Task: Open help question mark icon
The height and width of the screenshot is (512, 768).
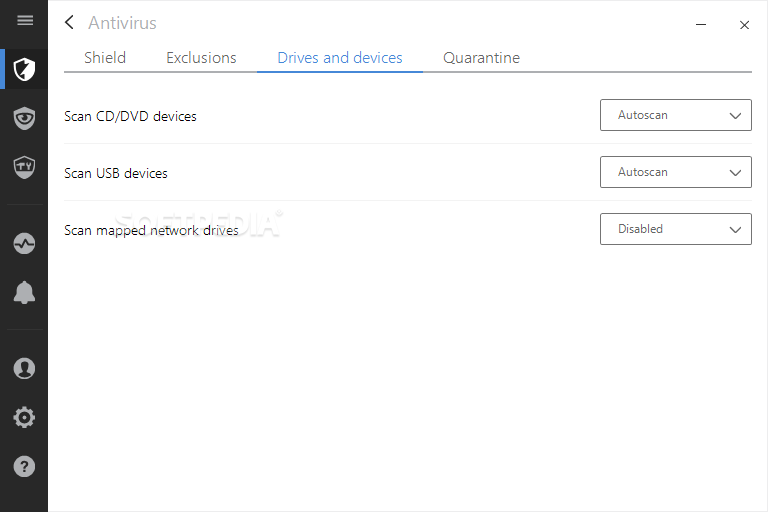Action: [24, 466]
